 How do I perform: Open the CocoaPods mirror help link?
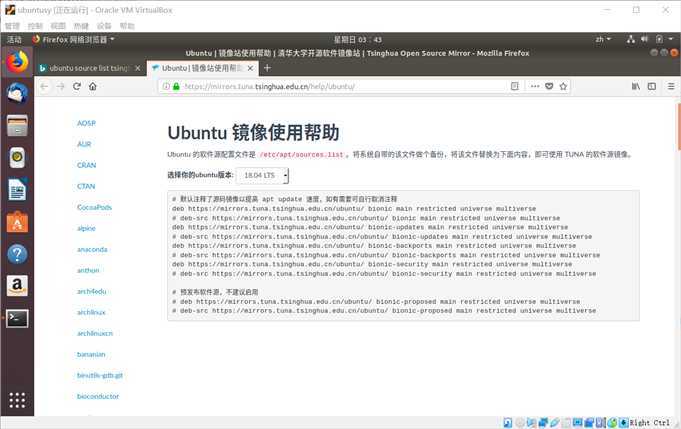(x=94, y=207)
